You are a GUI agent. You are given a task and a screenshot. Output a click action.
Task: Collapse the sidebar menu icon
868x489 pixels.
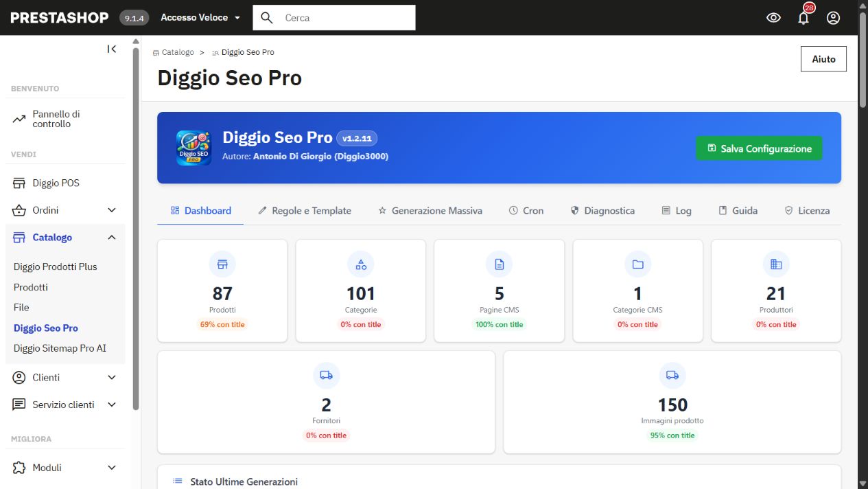[x=112, y=49]
